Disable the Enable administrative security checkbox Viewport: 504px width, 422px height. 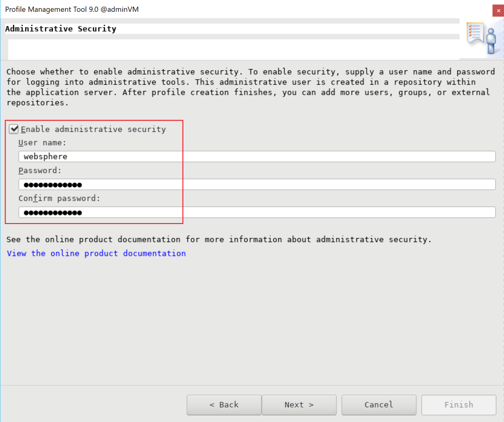coord(13,129)
